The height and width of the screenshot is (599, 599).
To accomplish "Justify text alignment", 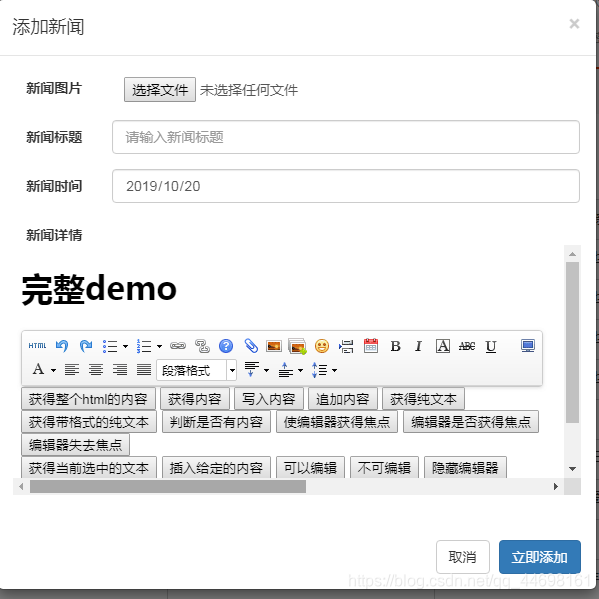I will (x=144, y=369).
